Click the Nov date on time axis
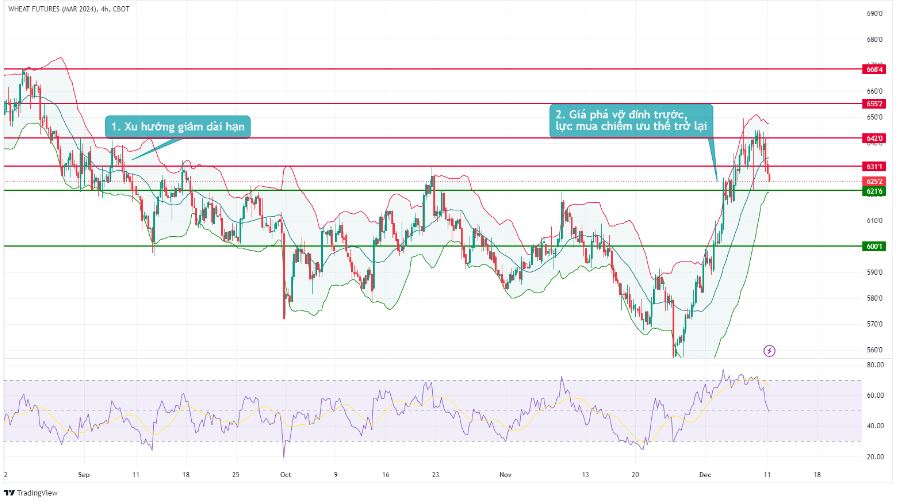This screenshot has width=901, height=502. [x=505, y=476]
